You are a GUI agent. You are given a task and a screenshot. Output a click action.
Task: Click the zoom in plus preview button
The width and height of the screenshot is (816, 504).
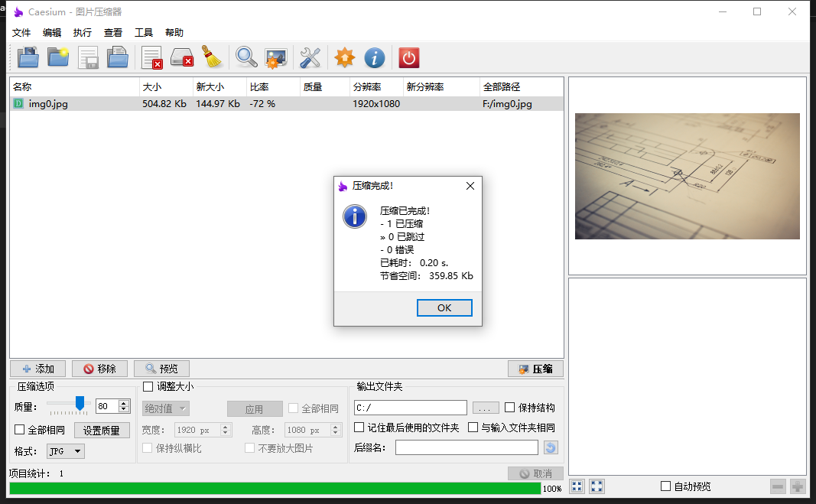[798, 486]
